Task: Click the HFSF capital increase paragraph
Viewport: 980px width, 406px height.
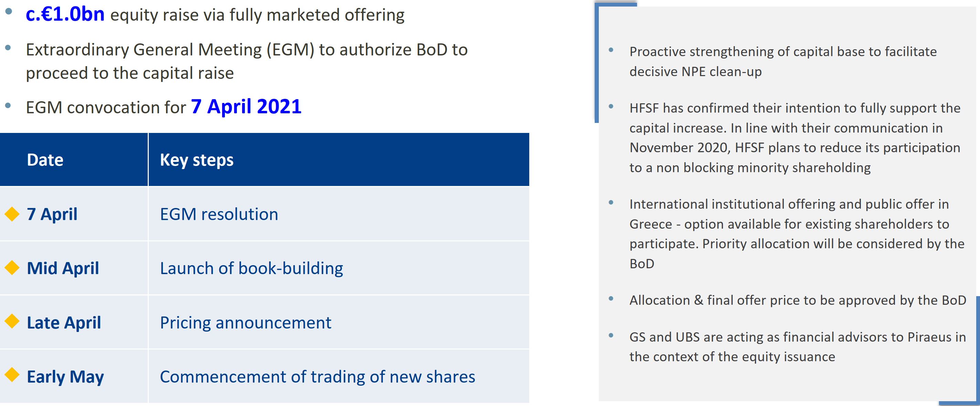Action: tap(794, 138)
